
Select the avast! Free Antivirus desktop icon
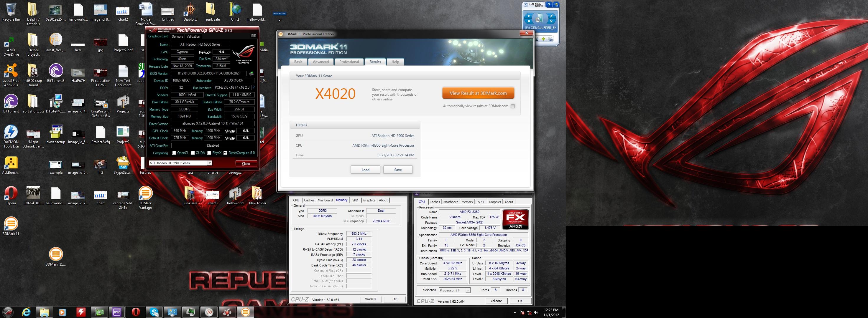(11, 75)
